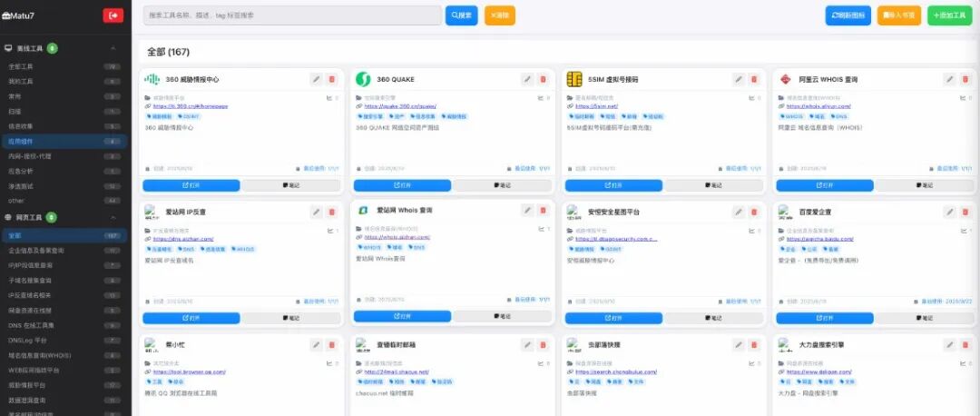Click the 360 威胁情报中心 logo icon
The image size is (980, 416).
[x=152, y=79]
